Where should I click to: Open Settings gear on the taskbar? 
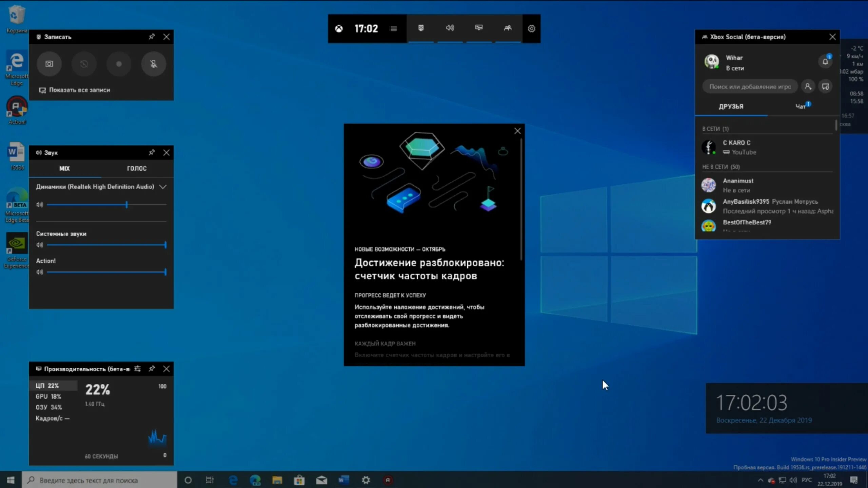pos(366,480)
